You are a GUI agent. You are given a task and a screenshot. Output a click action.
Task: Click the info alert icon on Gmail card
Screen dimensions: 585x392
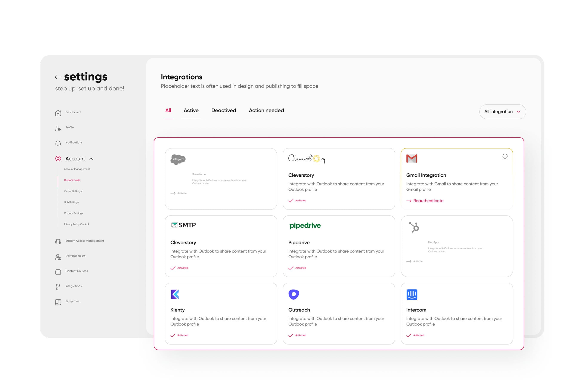[505, 156]
